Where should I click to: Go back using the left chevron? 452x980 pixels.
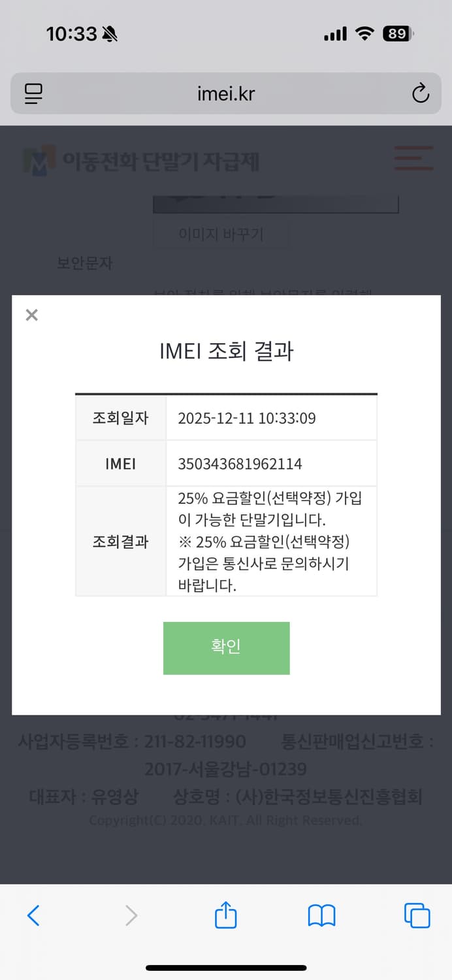click(x=34, y=915)
